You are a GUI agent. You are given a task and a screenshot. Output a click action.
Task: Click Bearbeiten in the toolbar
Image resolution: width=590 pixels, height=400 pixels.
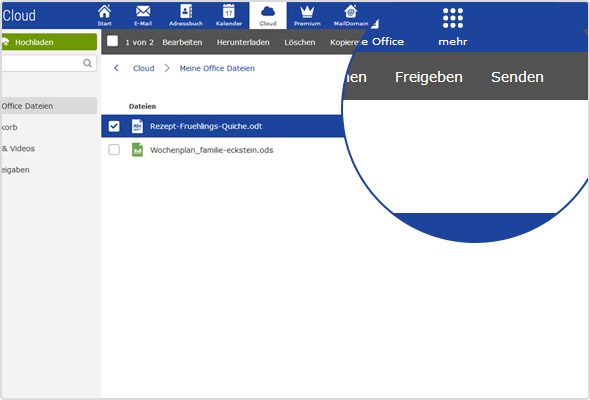182,42
